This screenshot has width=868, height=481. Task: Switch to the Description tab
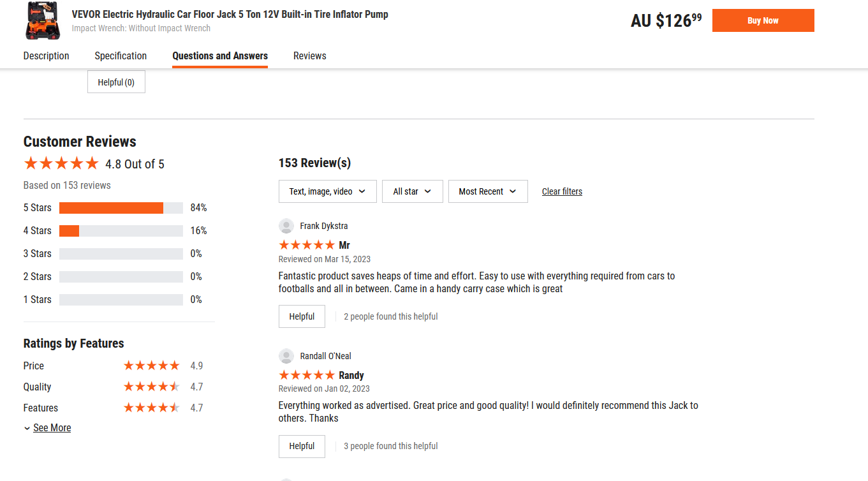pos(47,56)
